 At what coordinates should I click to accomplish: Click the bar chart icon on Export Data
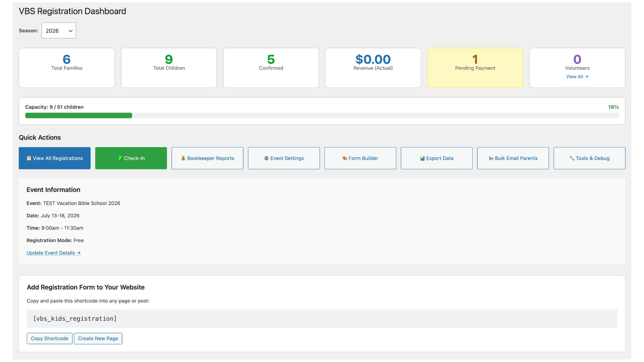(422, 158)
